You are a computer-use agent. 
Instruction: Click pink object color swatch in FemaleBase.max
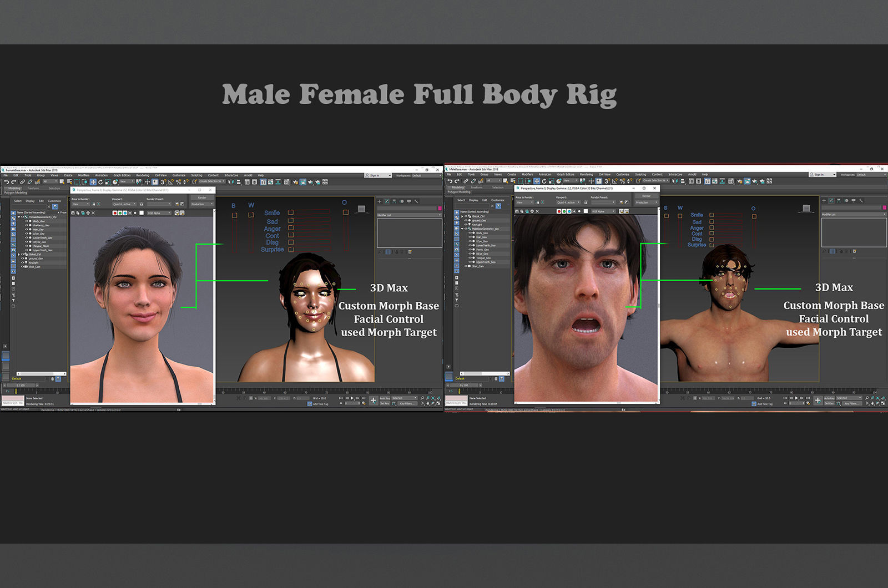click(440, 208)
